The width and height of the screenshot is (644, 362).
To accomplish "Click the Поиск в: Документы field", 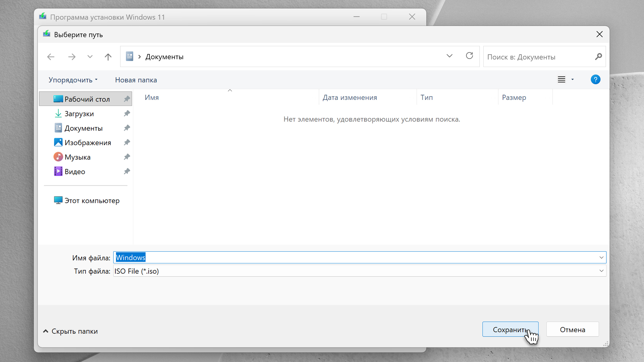I will pos(538,57).
